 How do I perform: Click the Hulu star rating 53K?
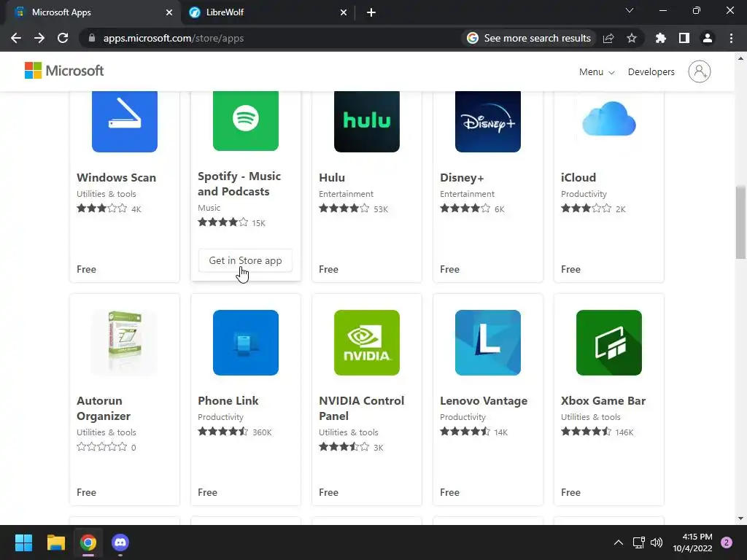click(x=354, y=209)
